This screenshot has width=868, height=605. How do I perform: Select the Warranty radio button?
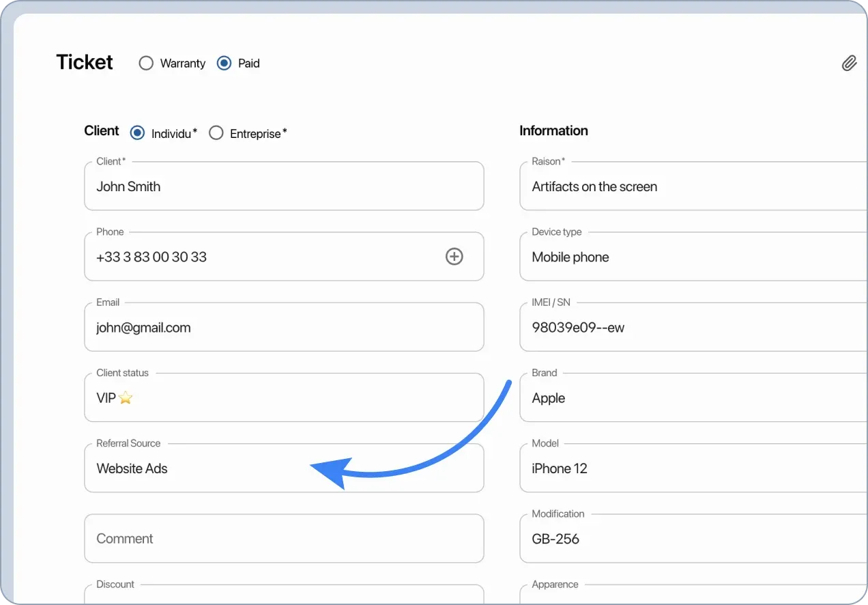click(146, 64)
